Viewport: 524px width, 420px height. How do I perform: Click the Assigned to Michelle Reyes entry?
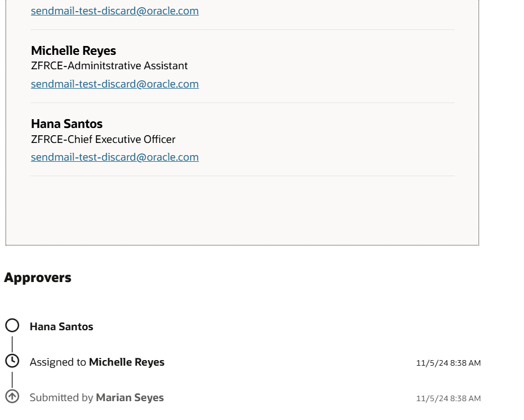[97, 362]
